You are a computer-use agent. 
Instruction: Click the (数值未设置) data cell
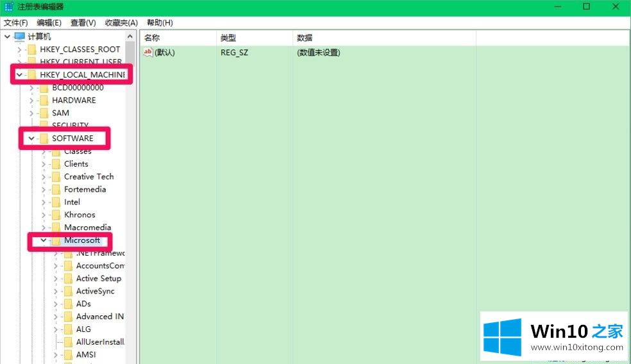coord(318,53)
